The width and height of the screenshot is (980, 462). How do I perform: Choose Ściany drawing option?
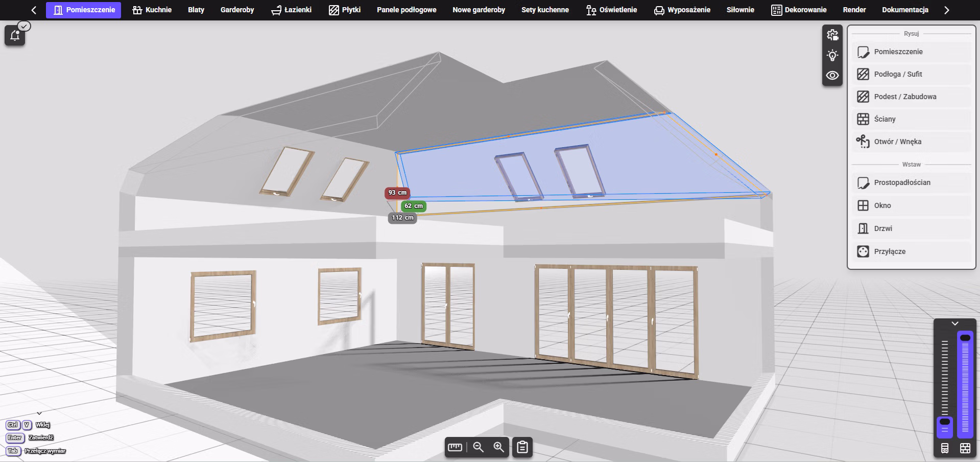[x=912, y=119]
